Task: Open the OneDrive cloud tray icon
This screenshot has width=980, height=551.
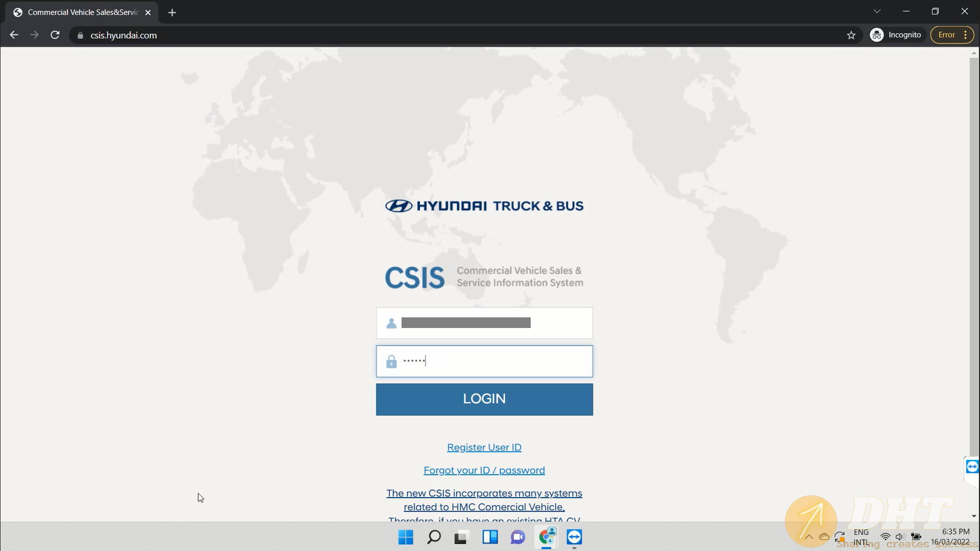Action: pos(824,537)
